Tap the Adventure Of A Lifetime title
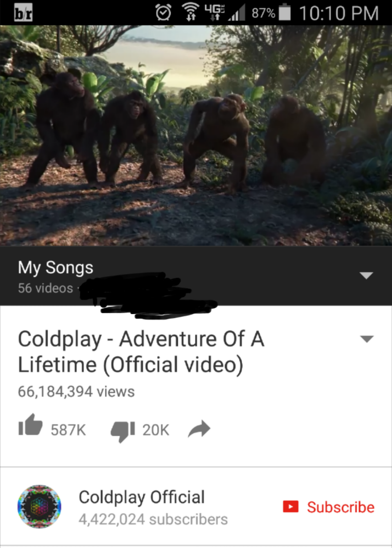Viewport: 392px width, 548px height. (141, 352)
